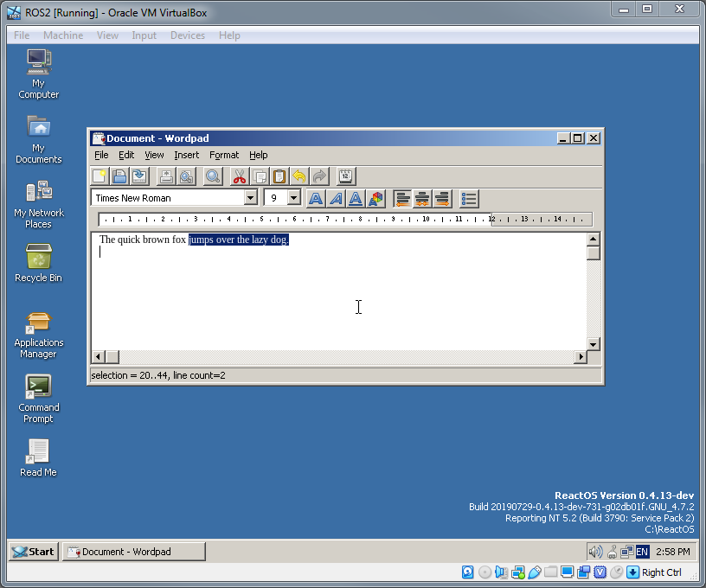Click the ReactOS Start button
The width and height of the screenshot is (706, 588).
pyautogui.click(x=34, y=552)
